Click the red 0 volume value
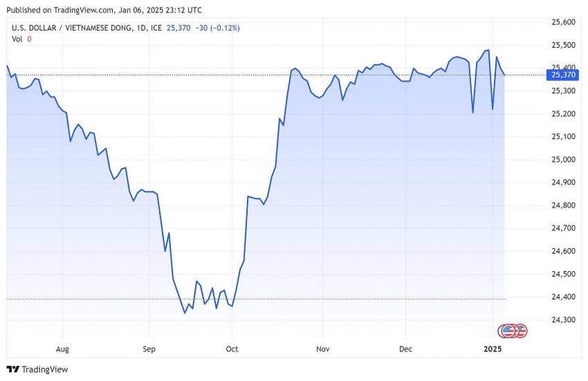This screenshot has width=588, height=381. tap(29, 39)
